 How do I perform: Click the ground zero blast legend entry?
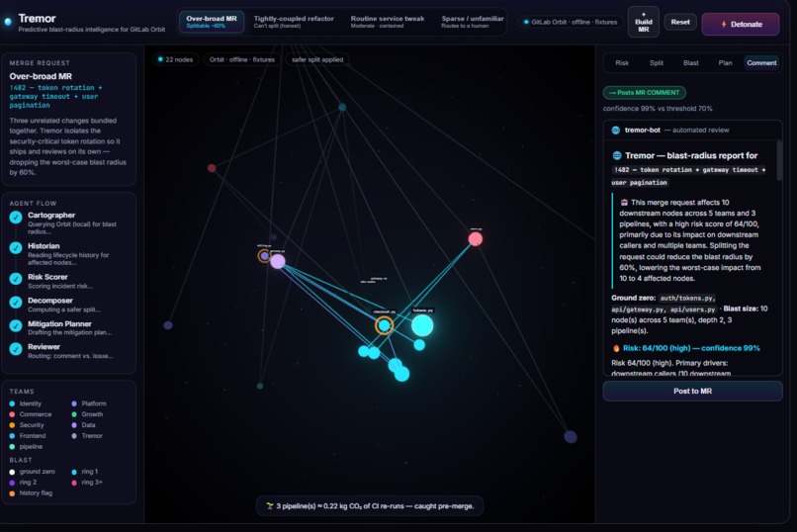33,472
